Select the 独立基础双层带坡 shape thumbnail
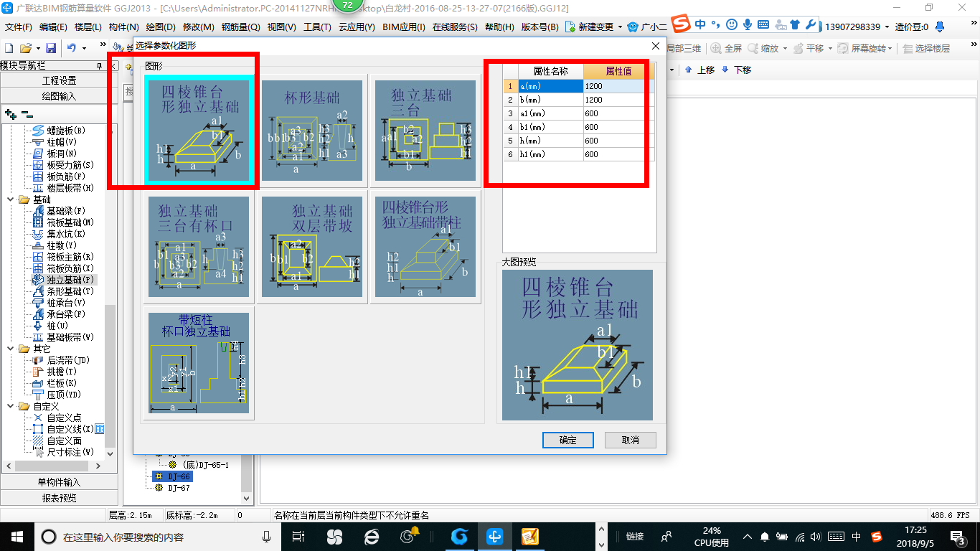Screen dimensions: 980x551 (311, 246)
